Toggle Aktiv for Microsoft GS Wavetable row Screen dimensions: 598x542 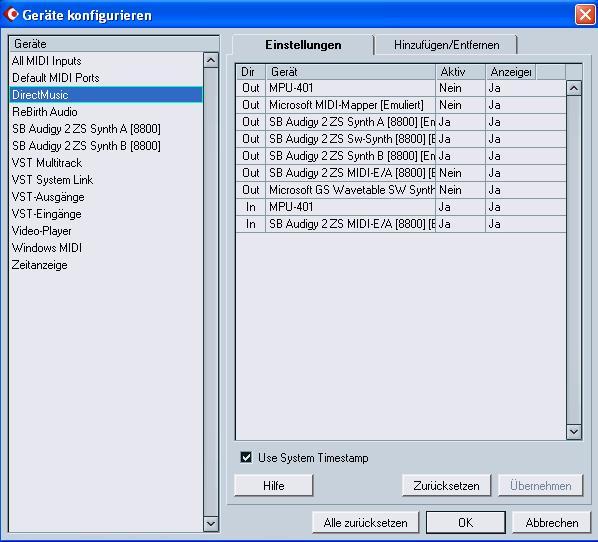pyautogui.click(x=460, y=190)
